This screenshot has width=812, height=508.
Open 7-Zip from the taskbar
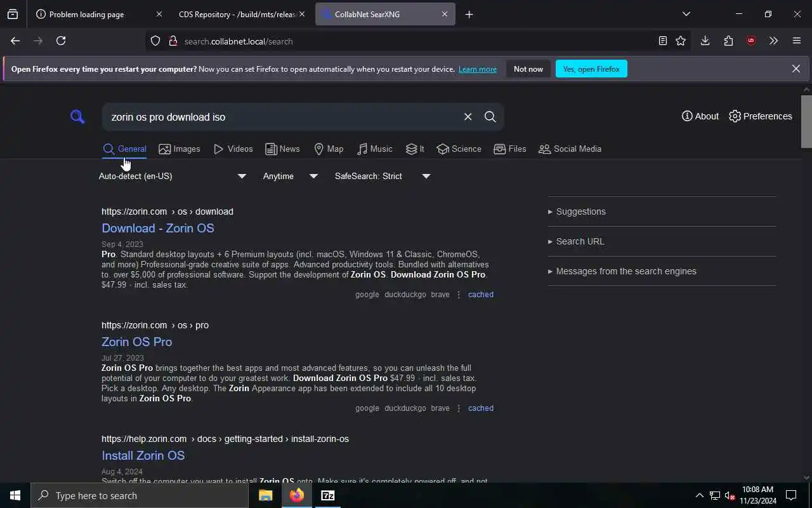(x=327, y=495)
